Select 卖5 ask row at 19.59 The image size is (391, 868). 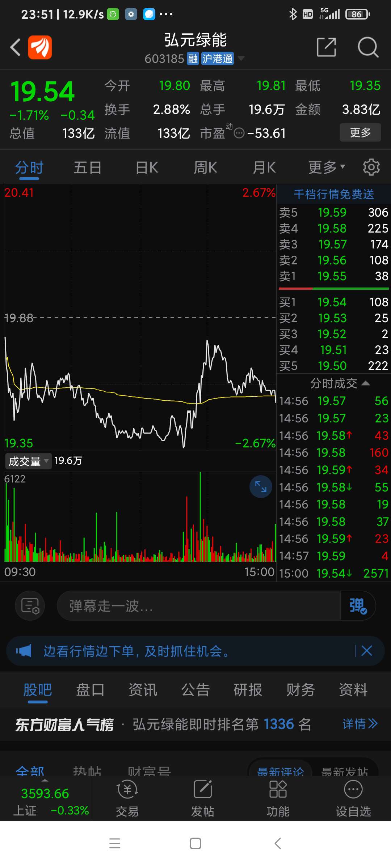(x=333, y=212)
